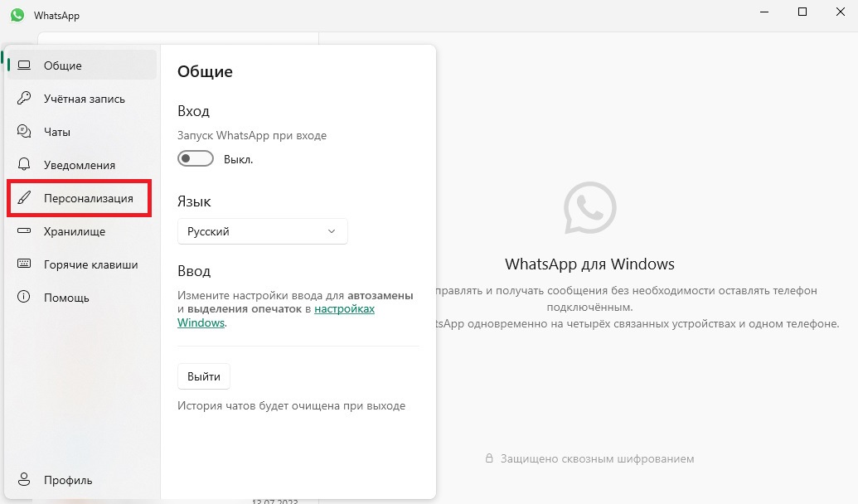858x504 pixels.
Task: Click the key icon for Учётная запись
Action: [x=24, y=99]
